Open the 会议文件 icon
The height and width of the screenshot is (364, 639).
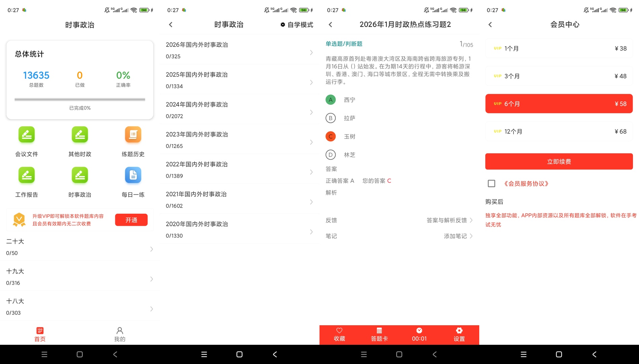(27, 135)
